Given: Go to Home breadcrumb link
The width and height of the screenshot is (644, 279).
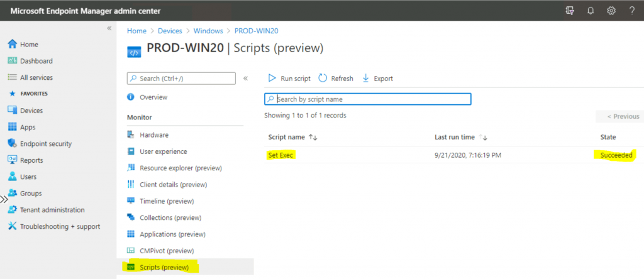Looking at the screenshot, I should click(x=136, y=31).
